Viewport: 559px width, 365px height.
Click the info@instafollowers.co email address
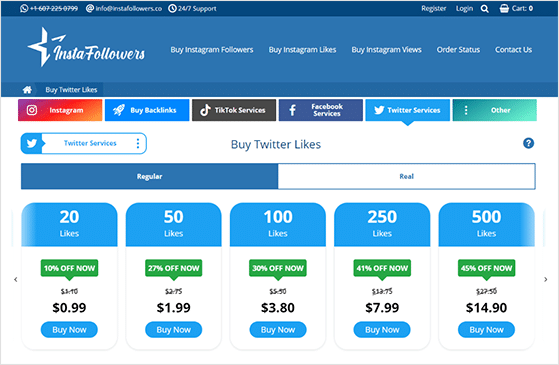129,9
